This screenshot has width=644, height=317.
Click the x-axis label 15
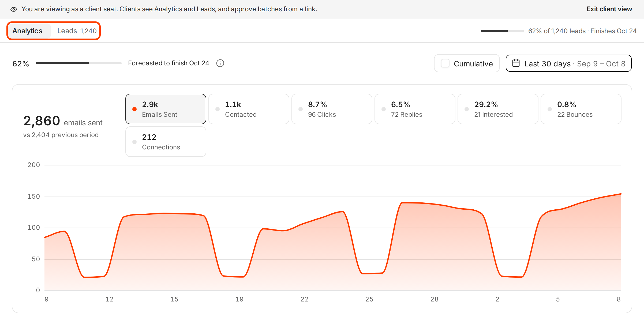point(174,299)
